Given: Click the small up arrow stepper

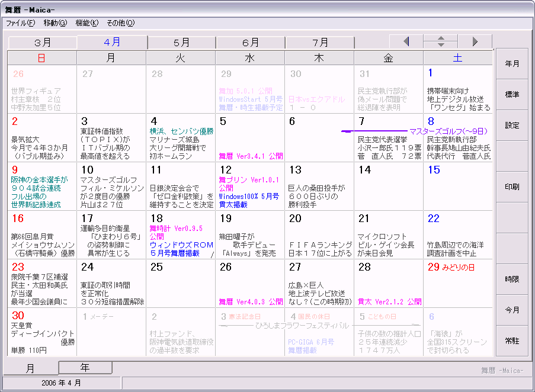Looking at the screenshot, I should (440, 38).
